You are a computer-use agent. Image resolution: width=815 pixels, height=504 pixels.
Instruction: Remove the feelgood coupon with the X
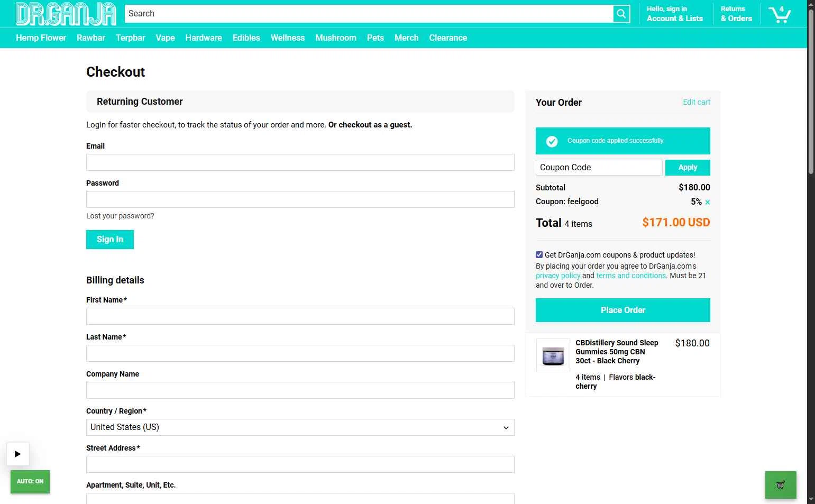tap(708, 202)
